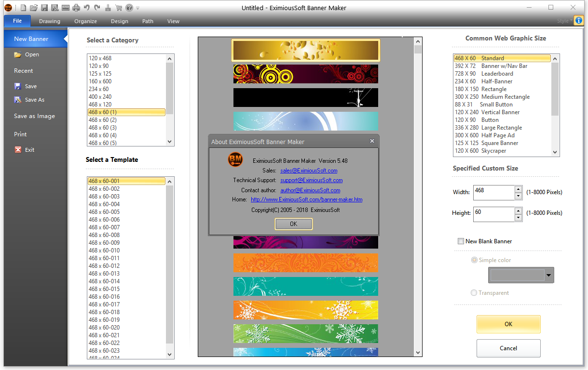
Task: Click the shopping cart icon
Action: coord(119,8)
